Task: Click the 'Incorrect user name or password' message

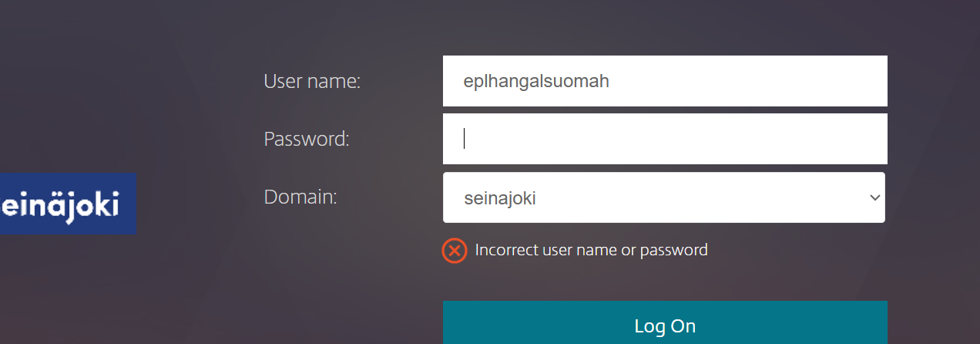Action: click(x=591, y=250)
